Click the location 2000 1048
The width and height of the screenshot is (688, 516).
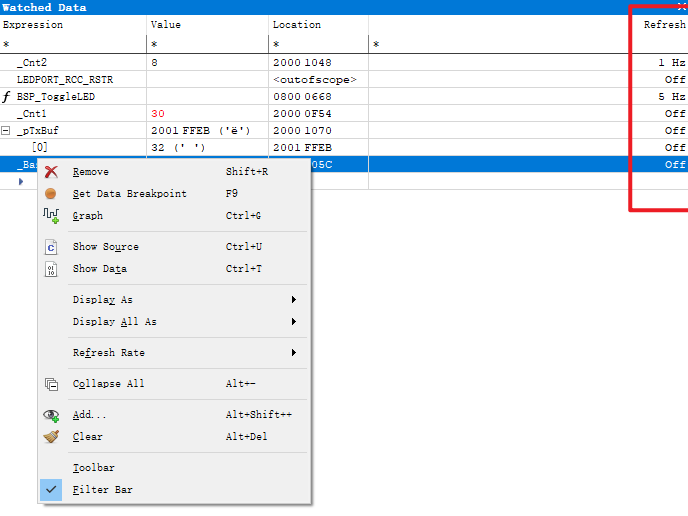point(302,63)
